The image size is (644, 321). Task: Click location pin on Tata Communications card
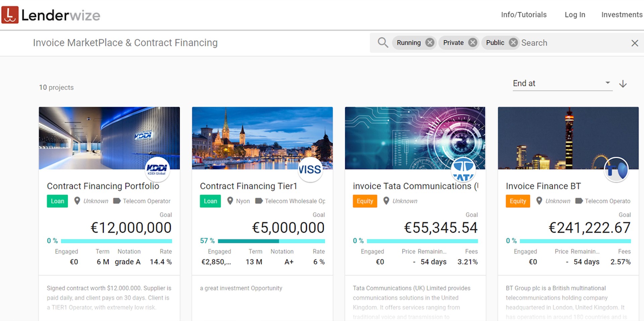(x=386, y=201)
